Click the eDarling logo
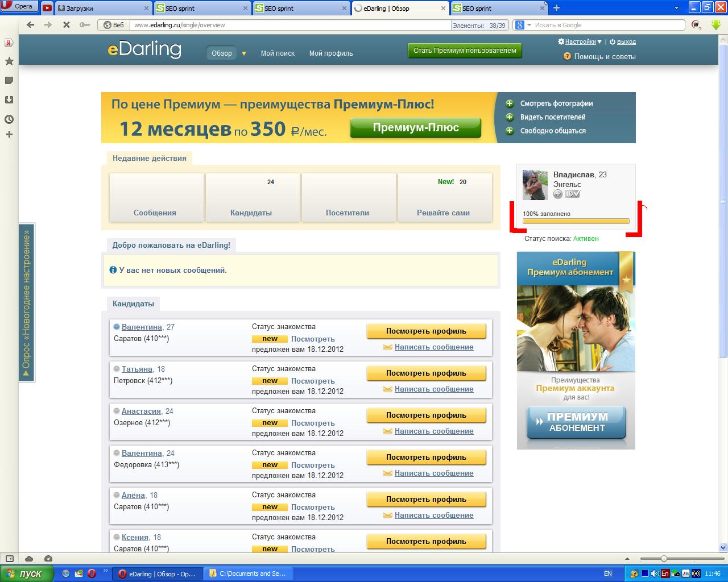 (144, 50)
